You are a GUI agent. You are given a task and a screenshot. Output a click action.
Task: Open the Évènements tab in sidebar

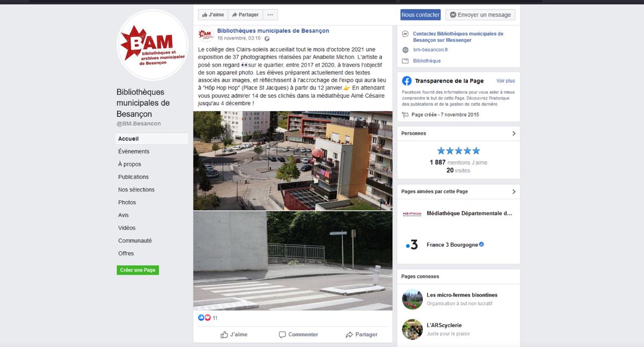tap(134, 151)
